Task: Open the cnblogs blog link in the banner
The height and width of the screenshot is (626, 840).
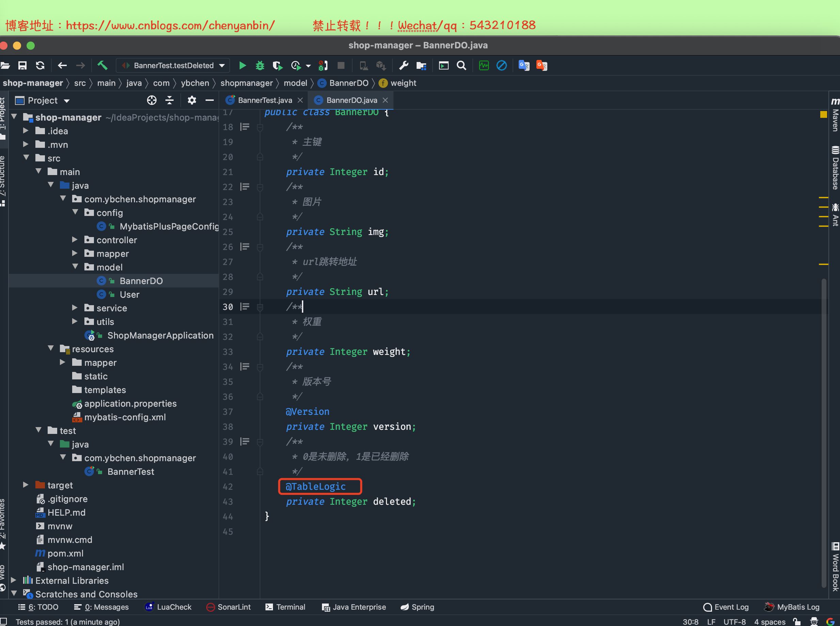Action: [170, 26]
